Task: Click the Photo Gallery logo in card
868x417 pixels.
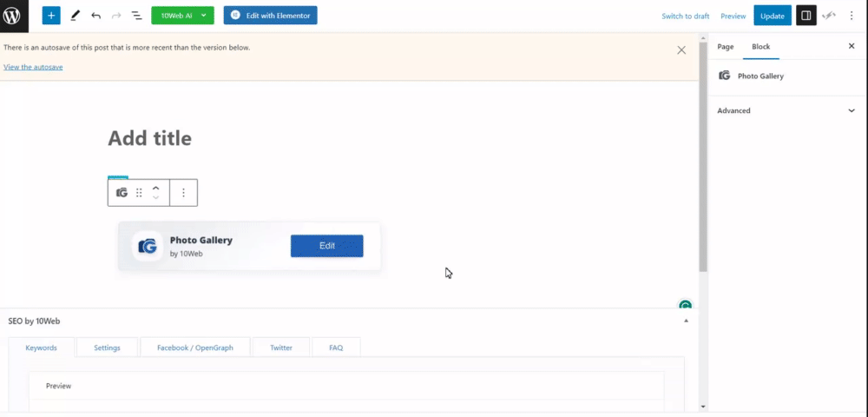Action: [148, 246]
